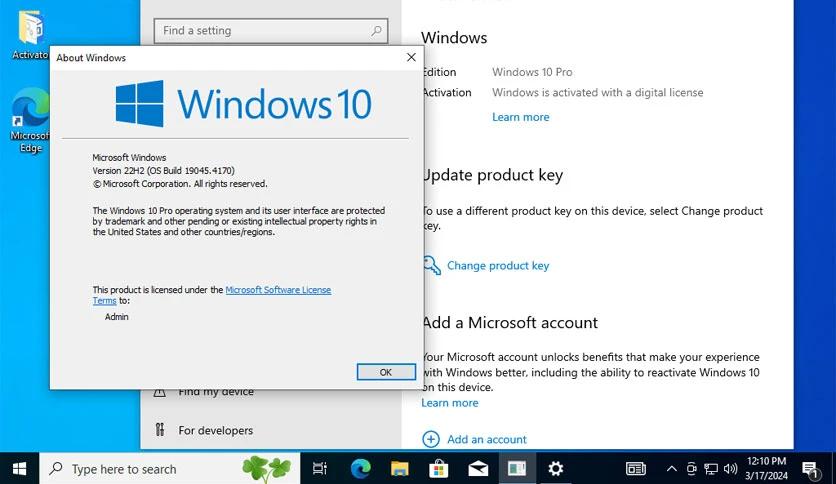
Task: Click the Find a setting search box
Action: 265,31
